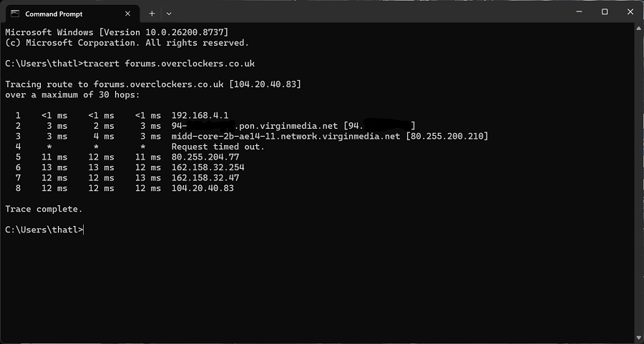Viewport: 644px width, 344px height.
Task: Close the Command Prompt tab
Action: pyautogui.click(x=128, y=14)
